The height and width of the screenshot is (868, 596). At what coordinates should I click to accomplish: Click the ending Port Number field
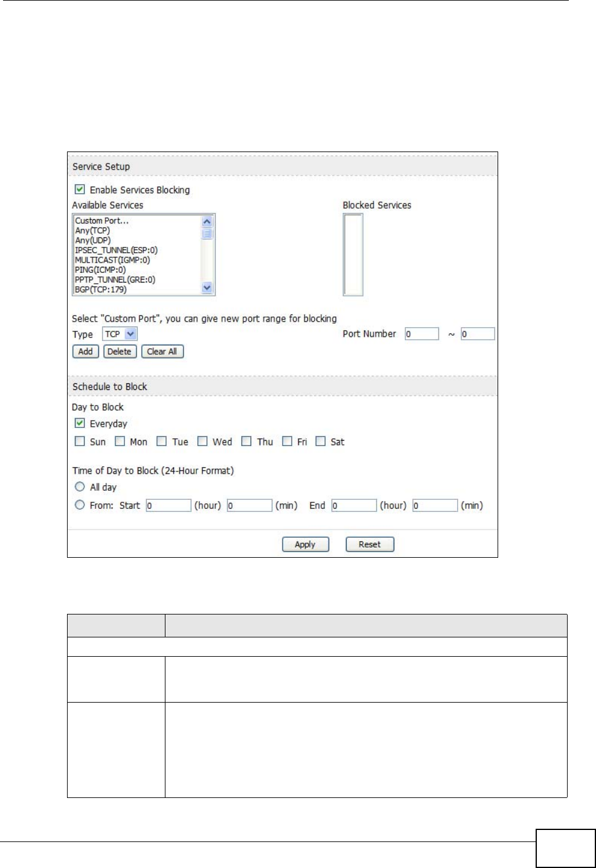tap(478, 334)
